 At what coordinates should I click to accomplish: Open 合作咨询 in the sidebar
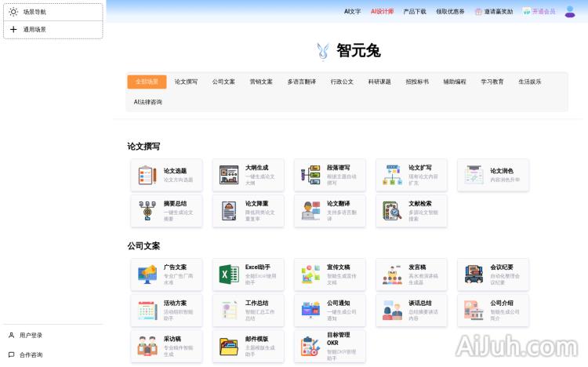click(31, 354)
